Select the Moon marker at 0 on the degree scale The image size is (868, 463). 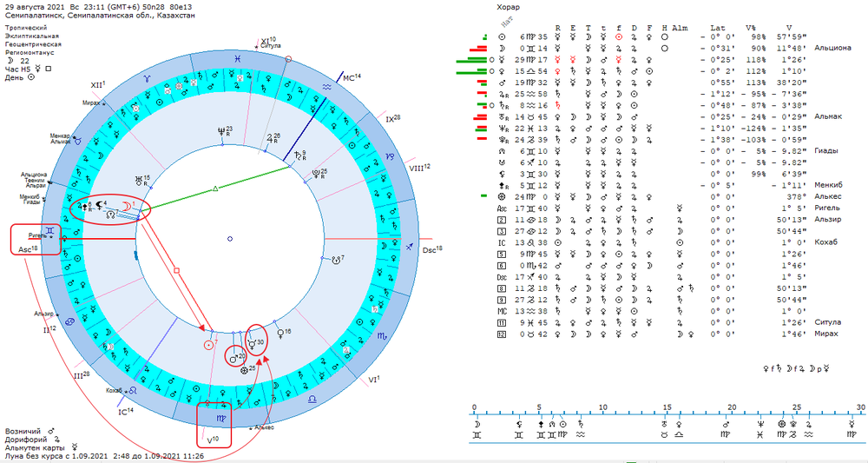[x=476, y=424]
